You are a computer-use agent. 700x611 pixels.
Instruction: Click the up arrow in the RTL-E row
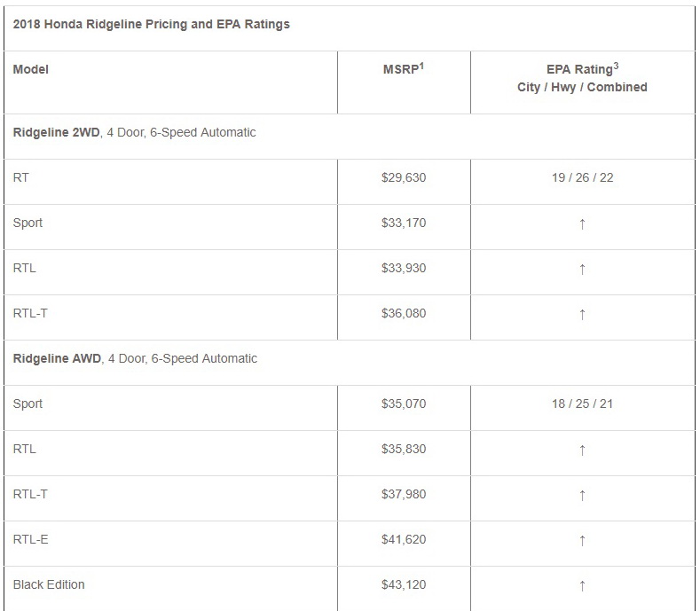point(582,540)
